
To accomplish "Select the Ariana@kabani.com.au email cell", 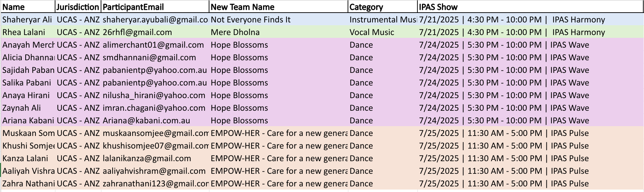I will 146,121.
